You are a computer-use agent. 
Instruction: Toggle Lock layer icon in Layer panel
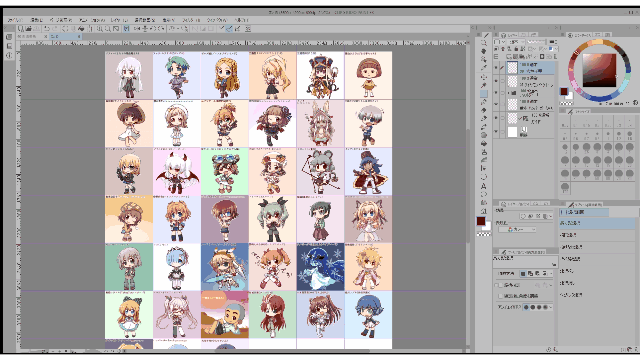[516, 49]
